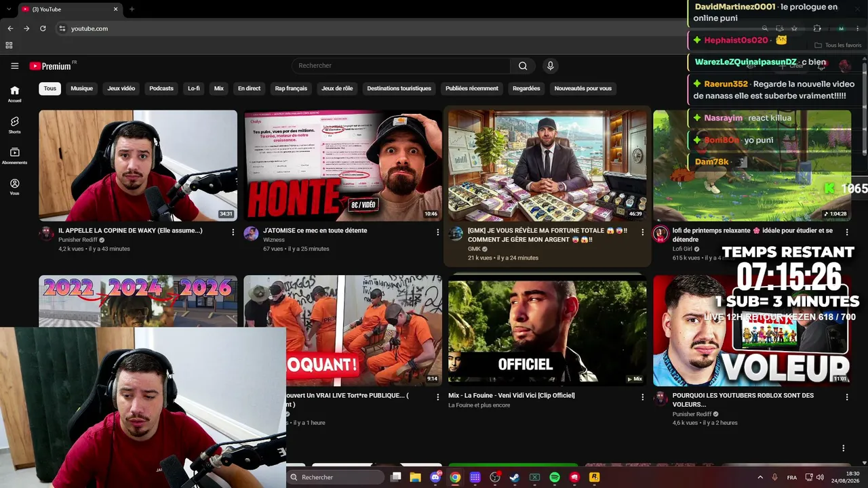Viewport: 868px width, 488px height.
Task: Play the GMK fortune totale thumbnail
Action: (547, 165)
